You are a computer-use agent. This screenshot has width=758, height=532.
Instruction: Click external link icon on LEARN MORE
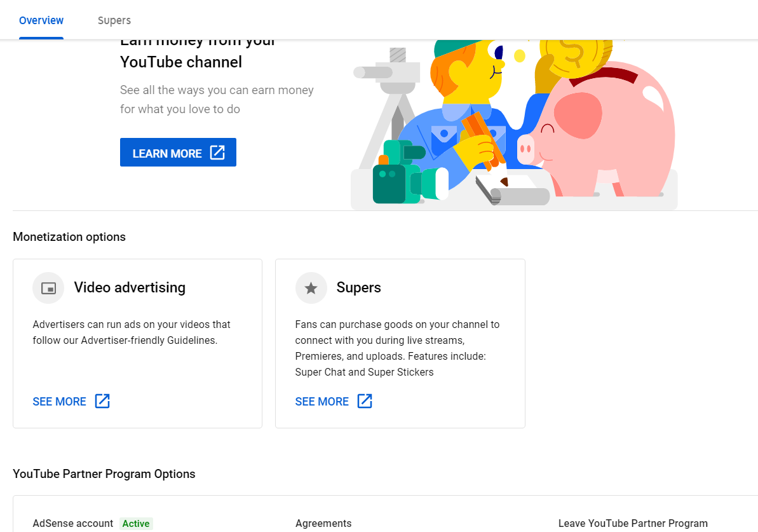coord(217,153)
